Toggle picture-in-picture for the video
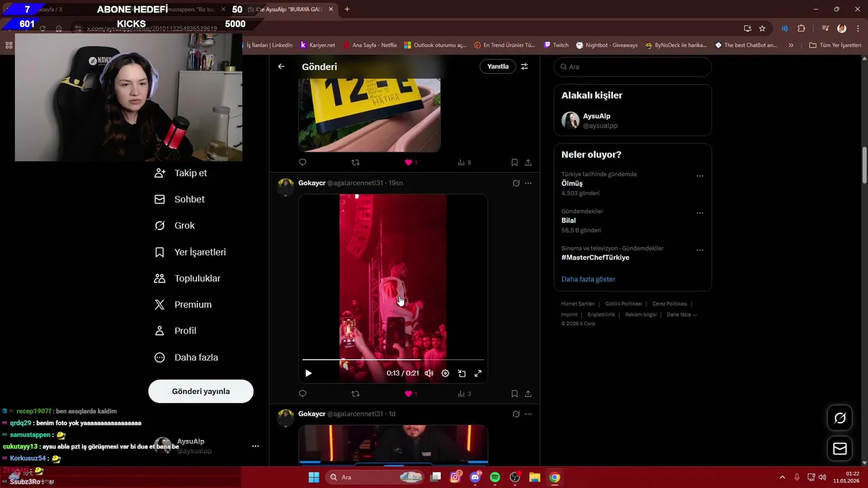The width and height of the screenshot is (868, 488). [x=462, y=373]
